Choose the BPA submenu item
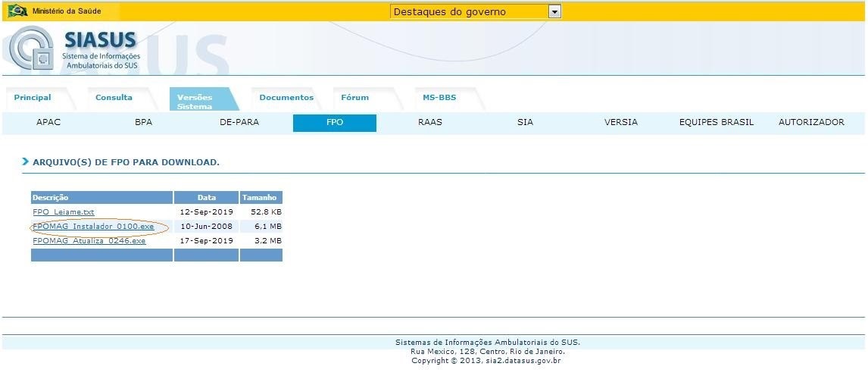Viewport: 868px width, 379px height. pyautogui.click(x=144, y=123)
